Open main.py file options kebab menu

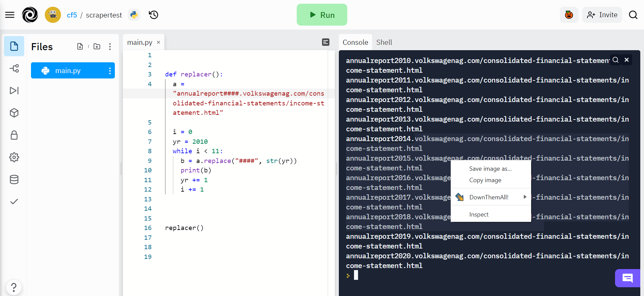pyautogui.click(x=110, y=71)
